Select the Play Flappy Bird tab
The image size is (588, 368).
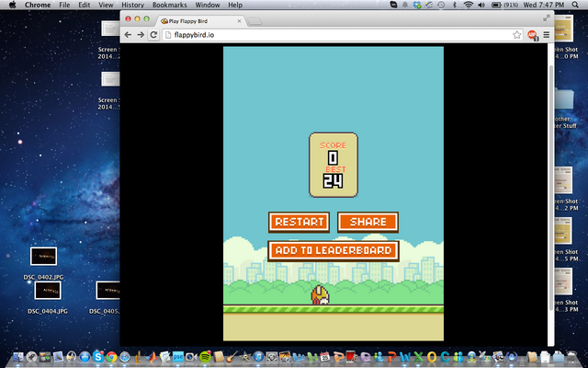pos(201,21)
